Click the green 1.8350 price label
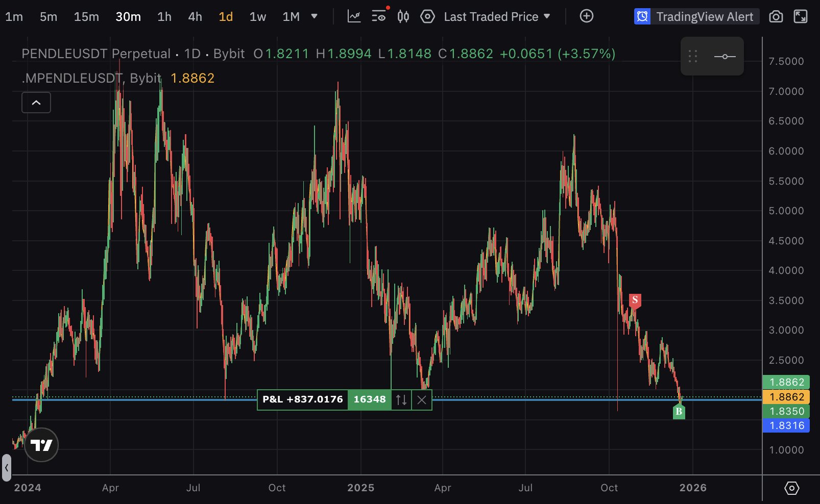Image resolution: width=820 pixels, height=504 pixels. click(786, 411)
